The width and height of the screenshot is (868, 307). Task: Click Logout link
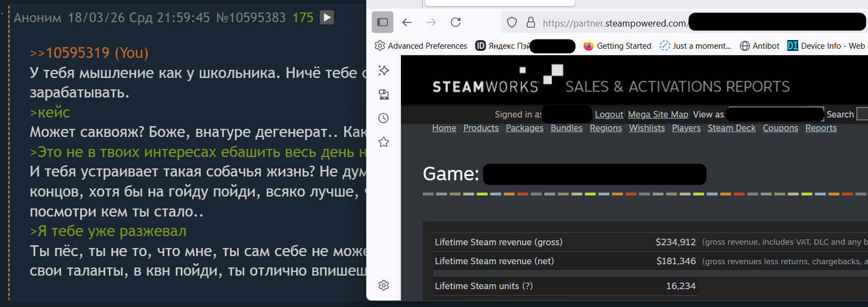tap(609, 114)
